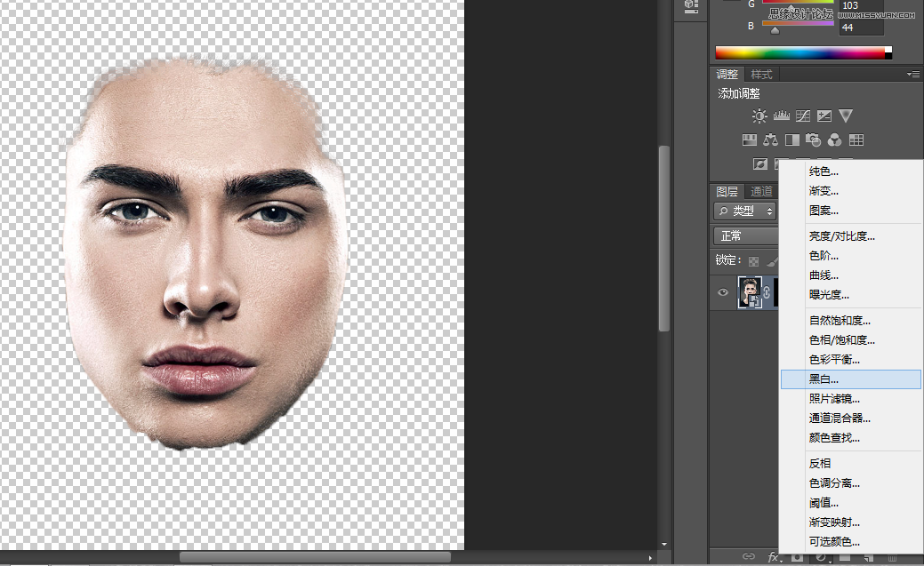Click the Invert adjustment icon
924x566 pixels.
point(760,163)
